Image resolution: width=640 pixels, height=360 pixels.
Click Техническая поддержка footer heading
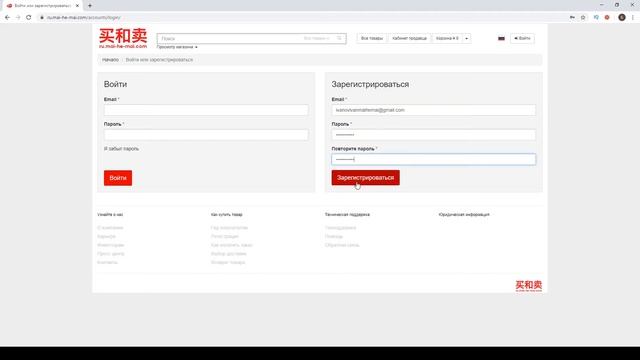pos(347,215)
